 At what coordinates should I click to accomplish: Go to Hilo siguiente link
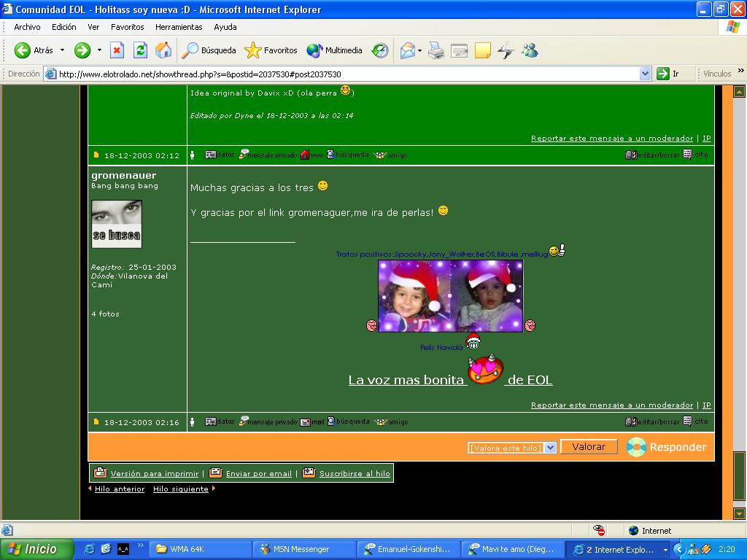(181, 489)
